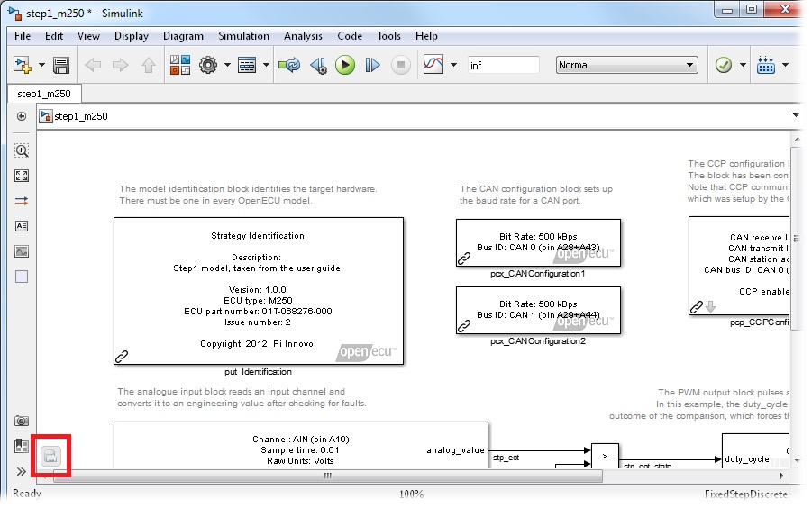Open Model Configuration Parameters gear
This screenshot has width=812, height=508.
(x=208, y=65)
